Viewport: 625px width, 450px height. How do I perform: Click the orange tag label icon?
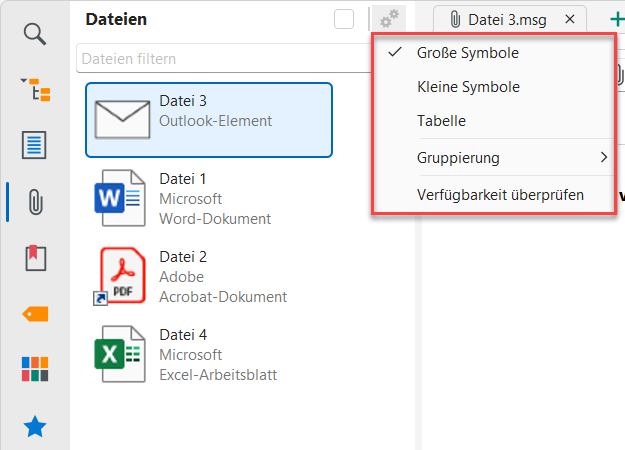35,314
